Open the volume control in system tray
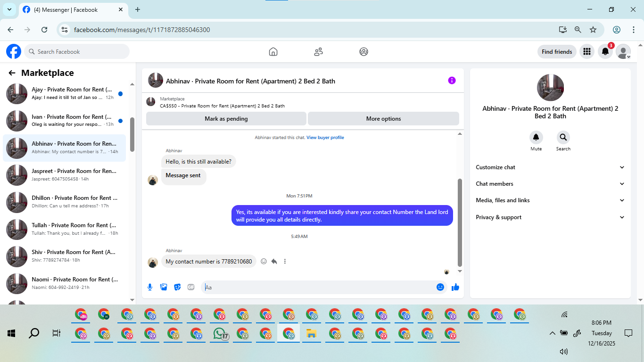 point(564,351)
